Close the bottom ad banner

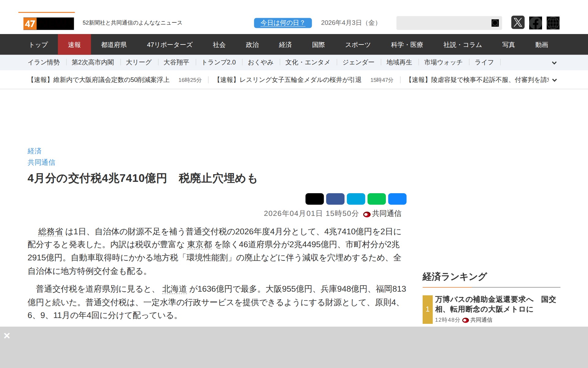coord(7,335)
